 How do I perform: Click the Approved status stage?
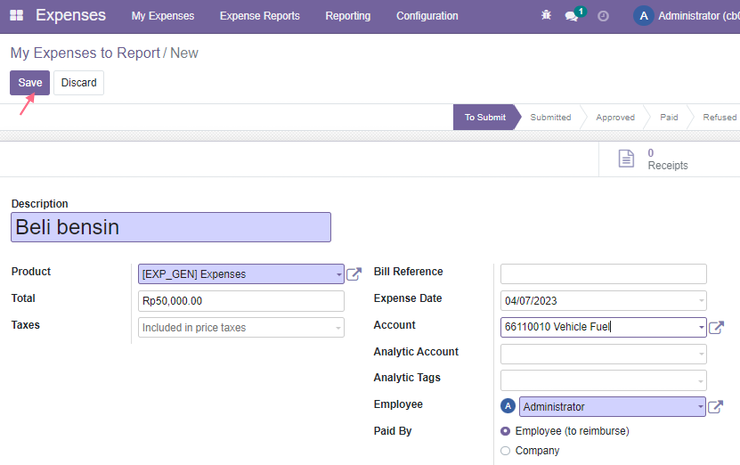615,117
